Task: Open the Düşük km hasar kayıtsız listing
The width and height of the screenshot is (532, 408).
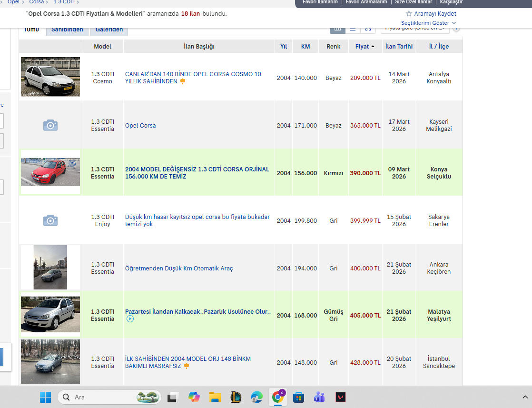Action: (x=197, y=220)
